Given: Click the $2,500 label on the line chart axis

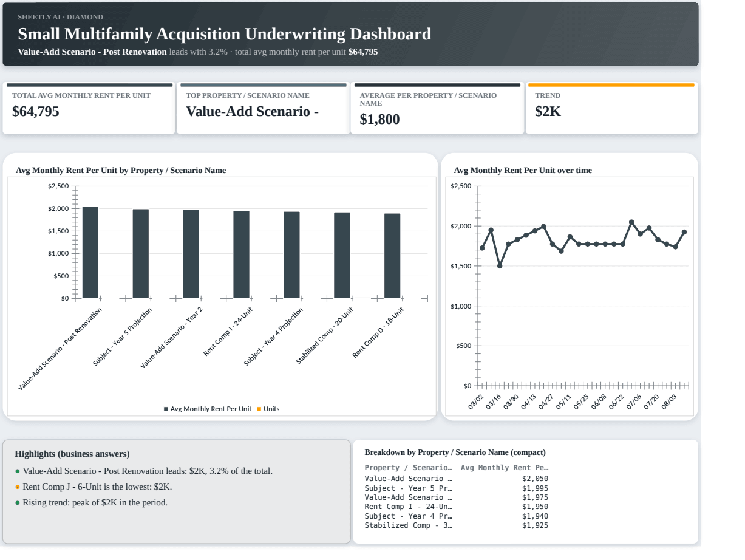Looking at the screenshot, I should pyautogui.click(x=461, y=186).
